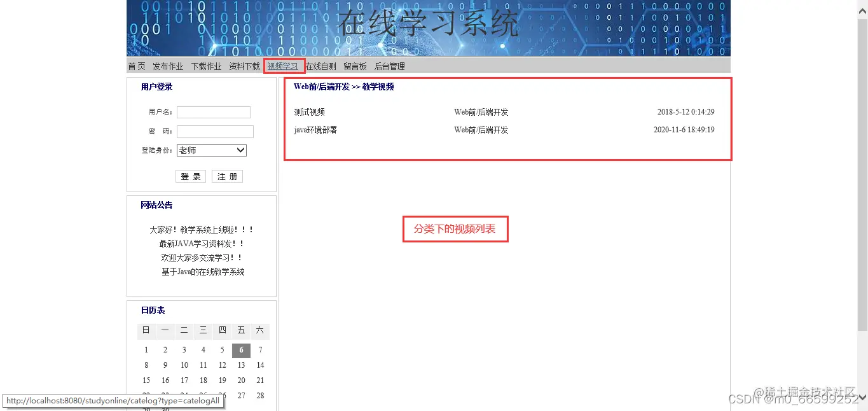Click into the 用户名 username field
The height and width of the screenshot is (411, 868).
(x=213, y=112)
